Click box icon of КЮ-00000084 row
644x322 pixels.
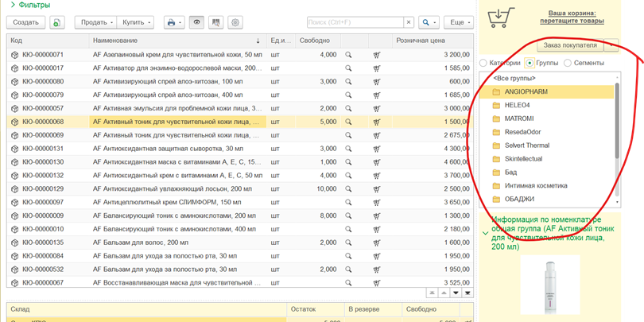[15, 256]
